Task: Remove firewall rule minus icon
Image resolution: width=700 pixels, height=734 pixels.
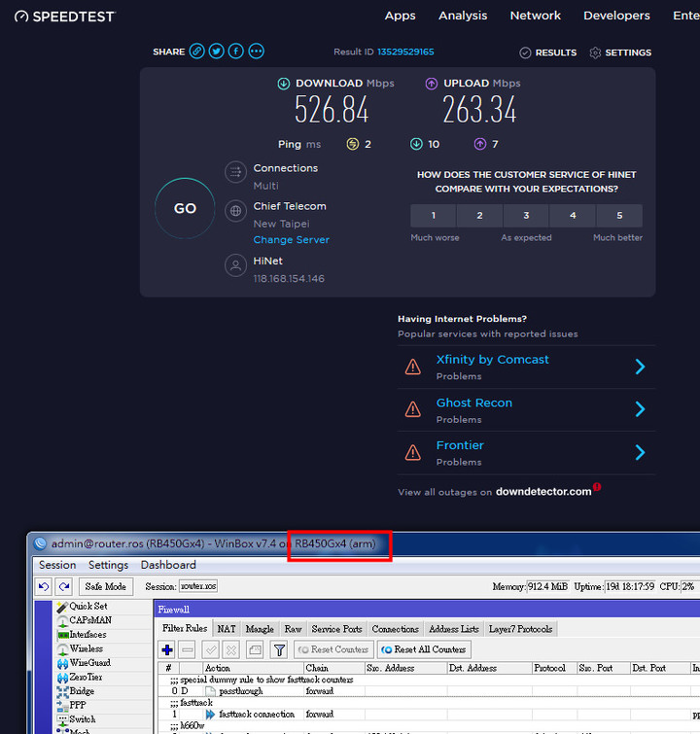Action: 188,649
